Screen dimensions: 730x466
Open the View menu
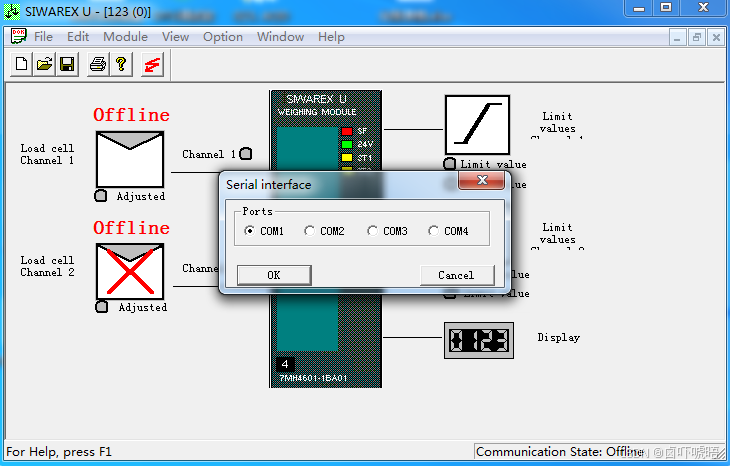[176, 36]
